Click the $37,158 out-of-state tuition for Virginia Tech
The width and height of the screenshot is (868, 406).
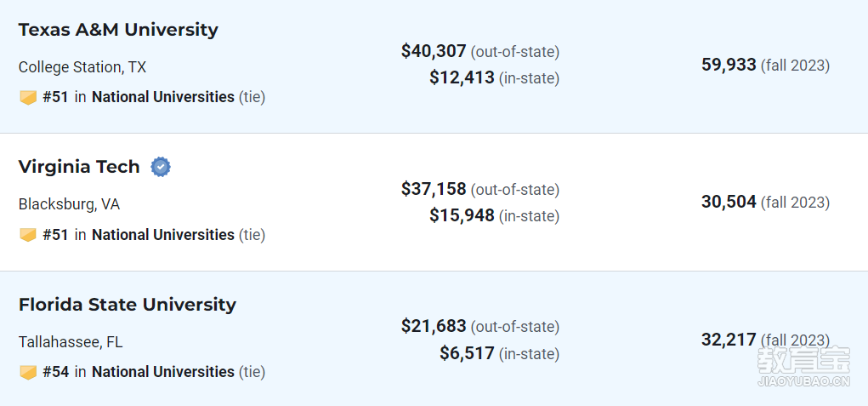pos(434,189)
